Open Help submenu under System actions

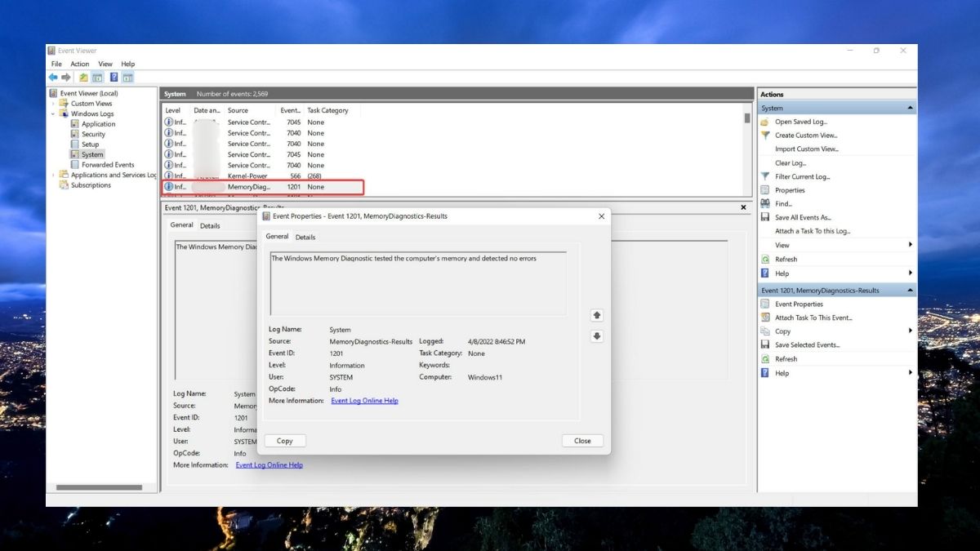tap(837, 273)
